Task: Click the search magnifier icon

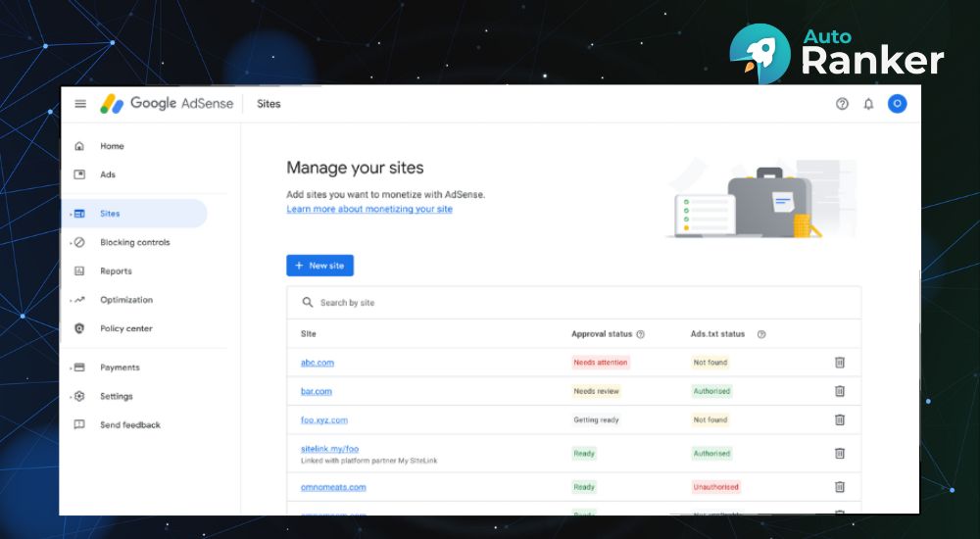Action: pos(308,303)
